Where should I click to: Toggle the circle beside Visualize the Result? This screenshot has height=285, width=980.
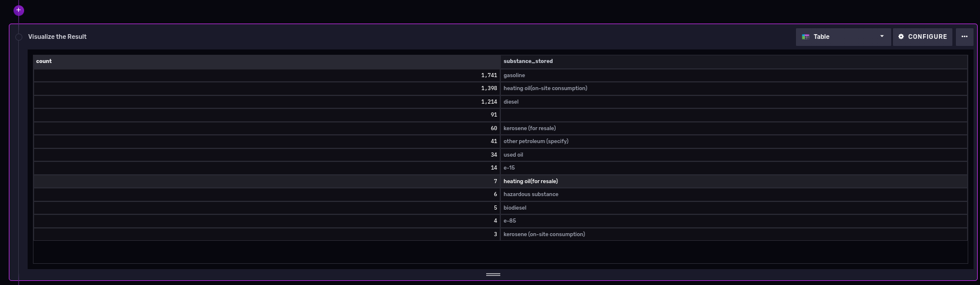tap(19, 37)
